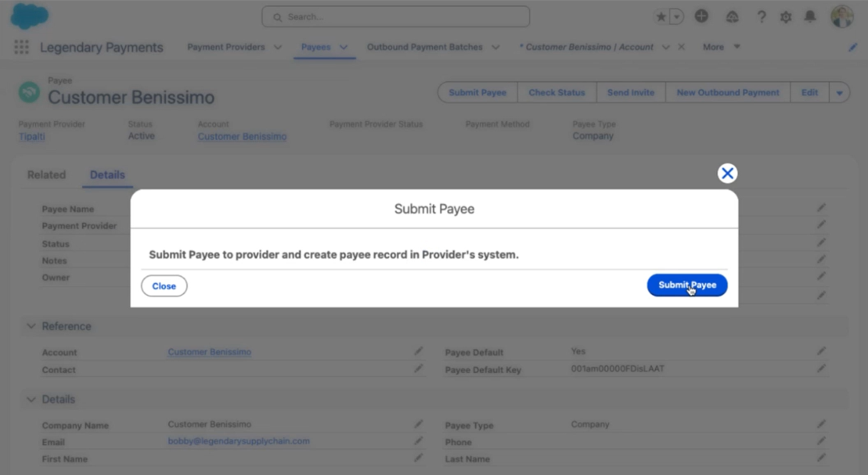Open the Setup gear icon

click(785, 17)
